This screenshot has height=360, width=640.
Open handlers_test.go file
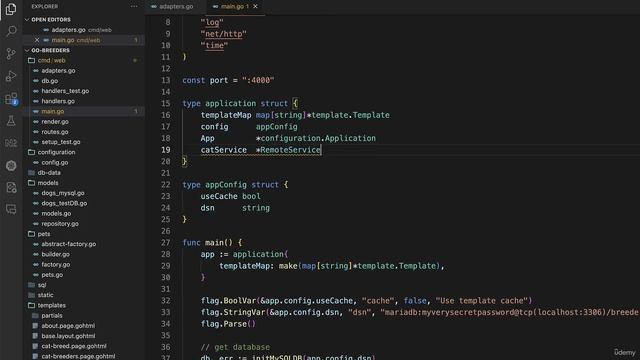(x=65, y=91)
